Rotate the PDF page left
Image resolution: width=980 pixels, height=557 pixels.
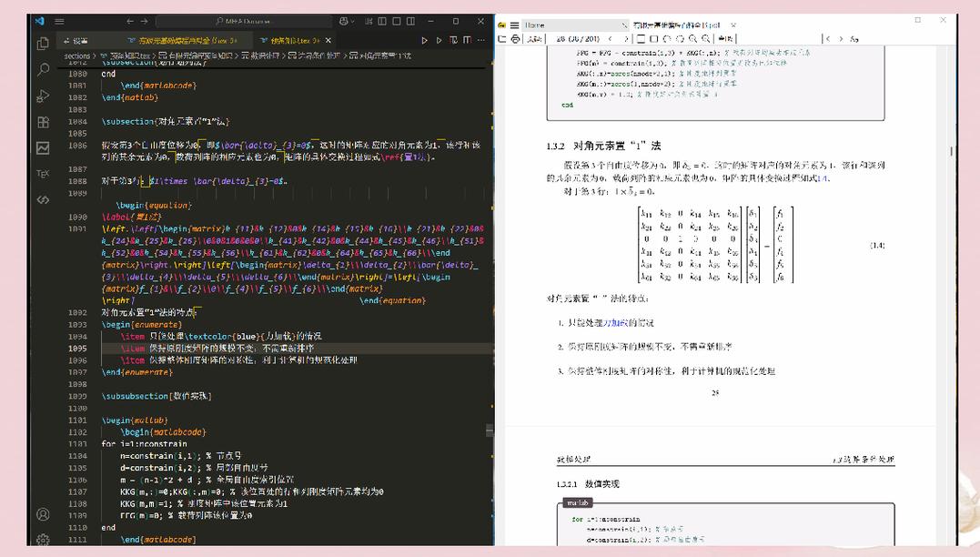pos(667,39)
